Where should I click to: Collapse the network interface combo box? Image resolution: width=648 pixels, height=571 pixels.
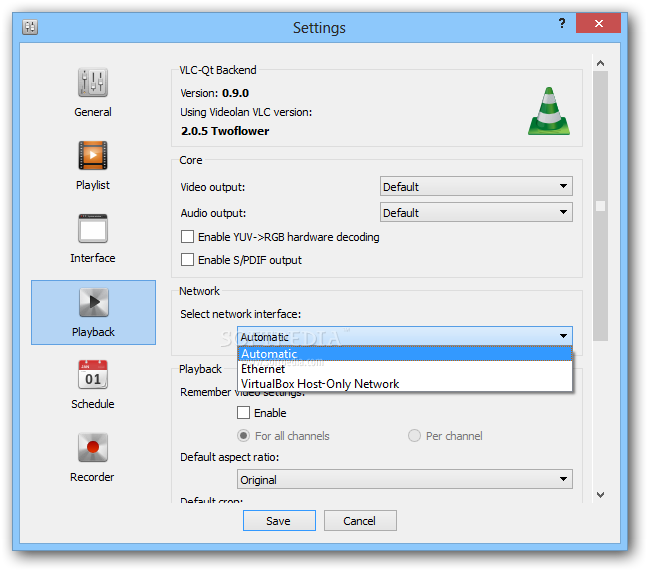(x=405, y=336)
